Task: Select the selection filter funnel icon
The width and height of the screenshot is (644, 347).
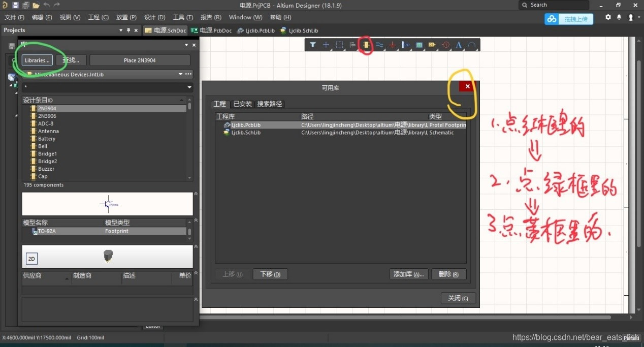Action: [313, 45]
